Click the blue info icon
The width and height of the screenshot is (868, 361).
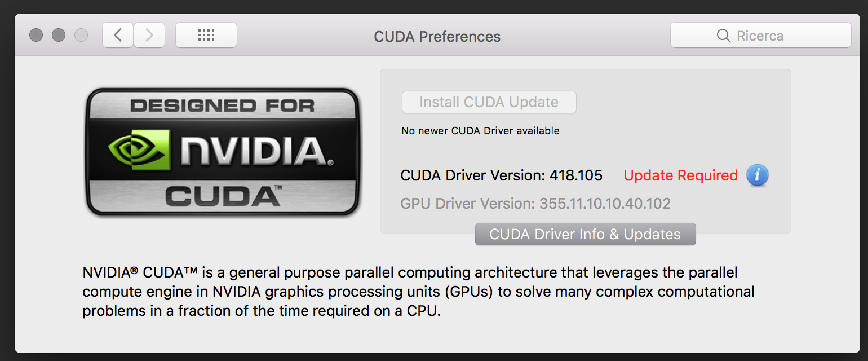757,175
